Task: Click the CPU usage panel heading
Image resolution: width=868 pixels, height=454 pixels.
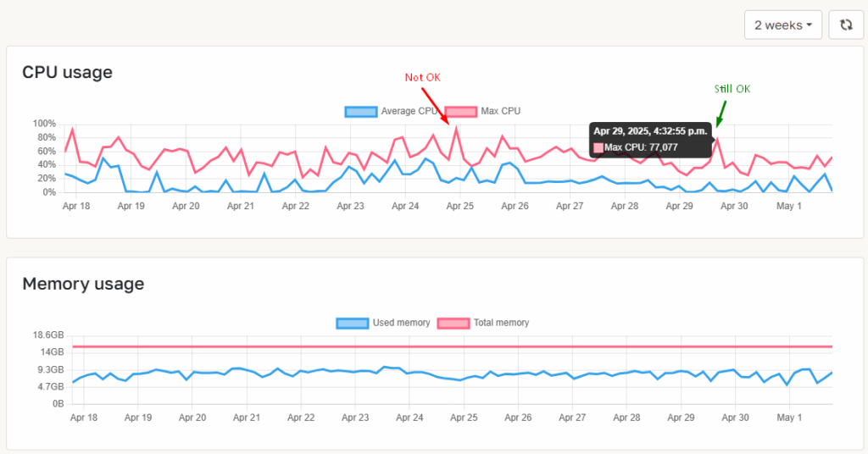Action: coord(67,72)
